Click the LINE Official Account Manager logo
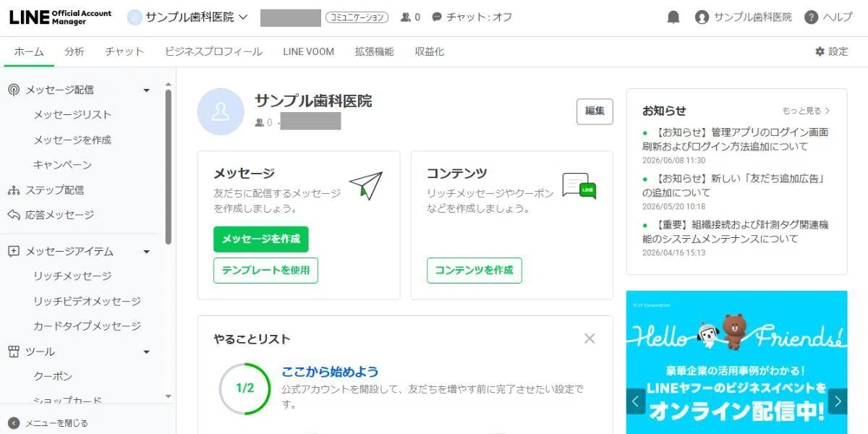 61,17
